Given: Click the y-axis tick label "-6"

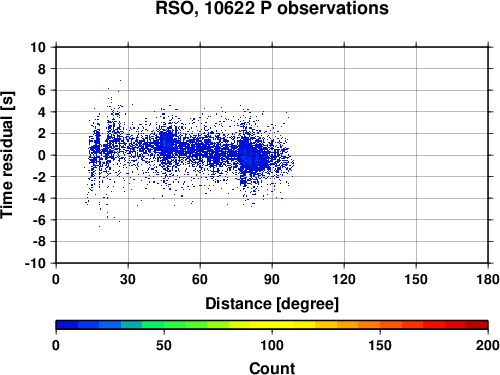Looking at the screenshot, I should (39, 220).
